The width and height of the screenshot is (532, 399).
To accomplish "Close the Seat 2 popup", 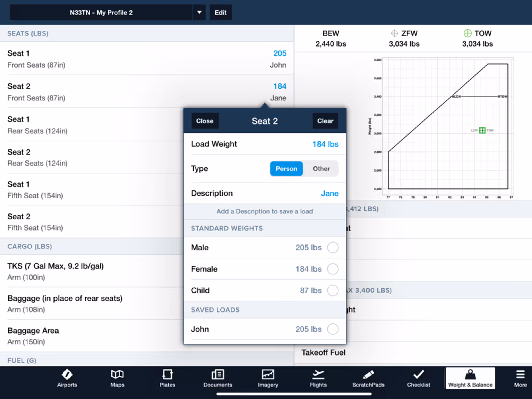I will (x=205, y=121).
